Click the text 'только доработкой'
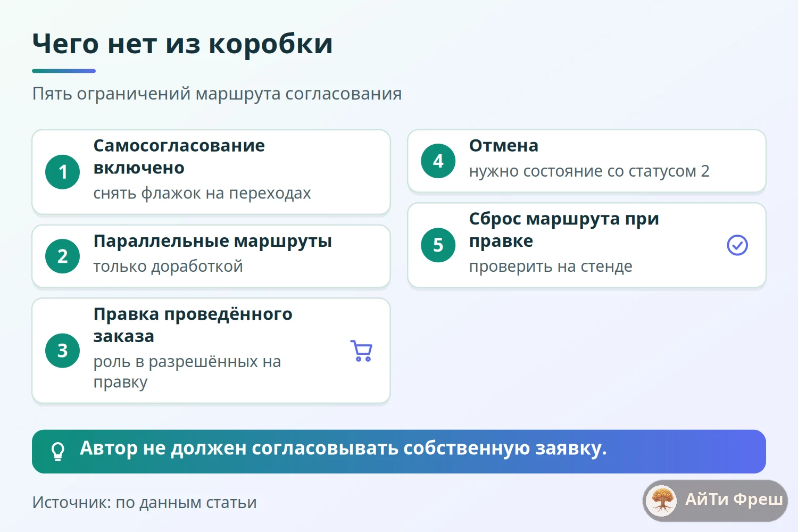 click(168, 266)
